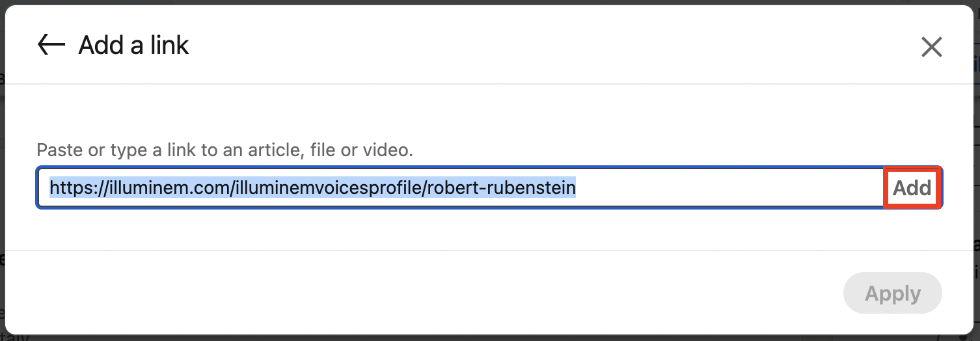
Task: Go back using the arrow beside the title
Action: tap(51, 45)
